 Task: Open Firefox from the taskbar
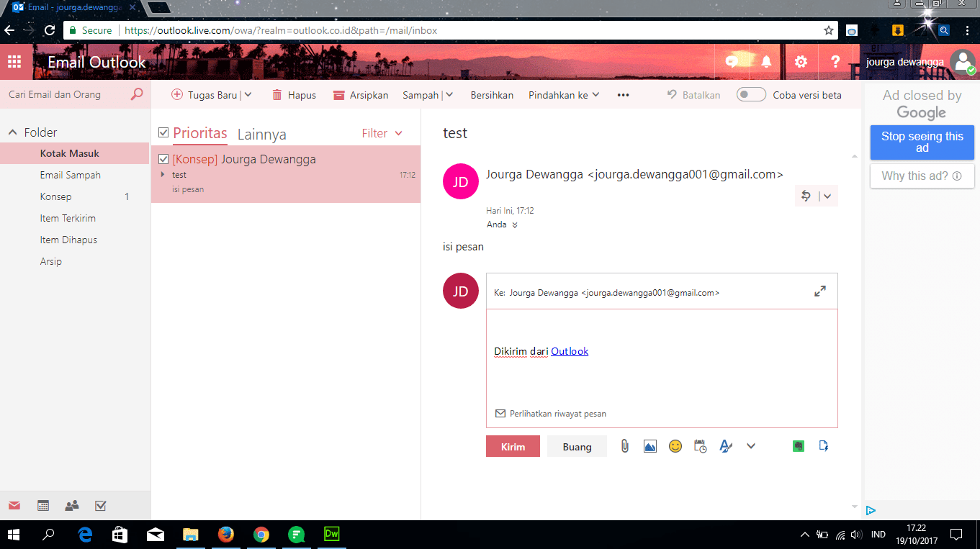(x=226, y=535)
